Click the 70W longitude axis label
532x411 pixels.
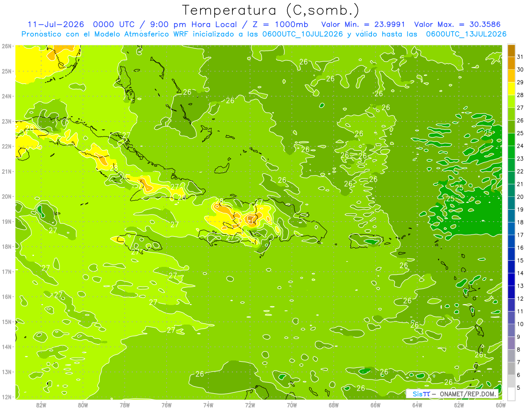[x=292, y=405]
